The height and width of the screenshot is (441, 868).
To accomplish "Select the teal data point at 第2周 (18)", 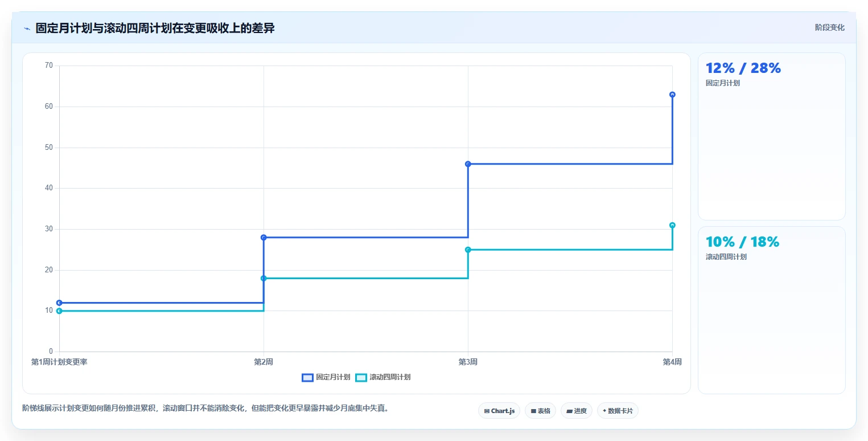I will [x=264, y=278].
